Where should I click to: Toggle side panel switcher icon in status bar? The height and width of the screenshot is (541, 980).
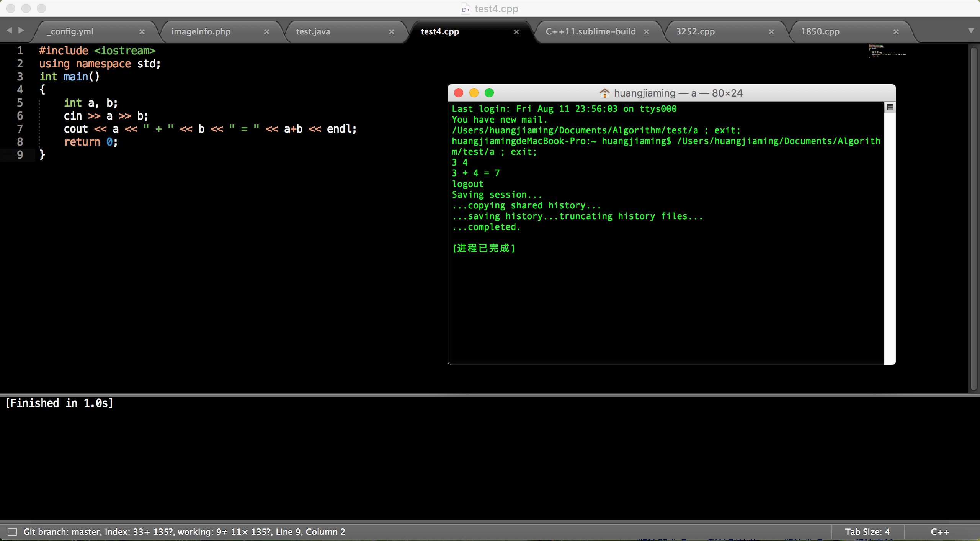12,532
